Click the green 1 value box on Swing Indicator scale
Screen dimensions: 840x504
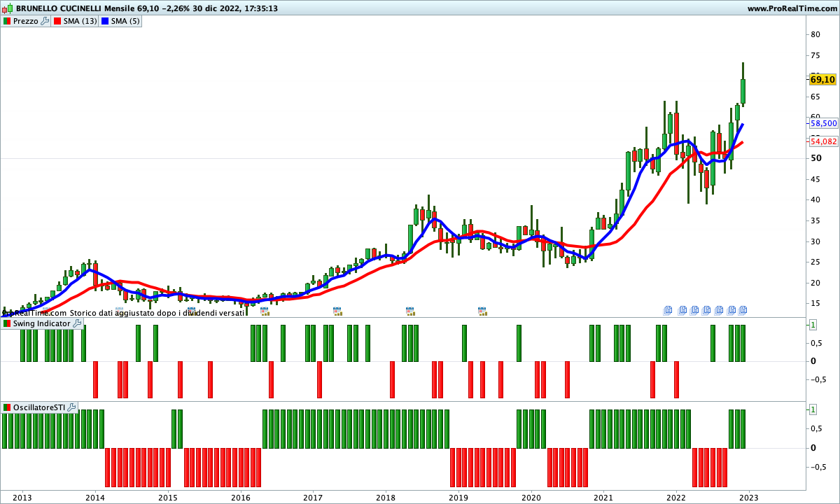[x=813, y=325]
